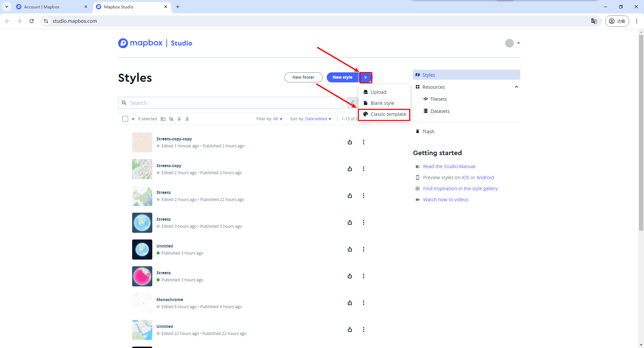Click the lock icon in the selection bar
The image size is (644, 348).
(179, 119)
